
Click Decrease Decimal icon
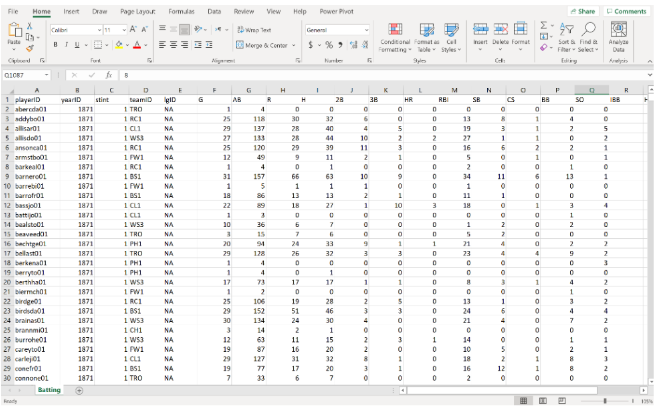click(x=365, y=45)
